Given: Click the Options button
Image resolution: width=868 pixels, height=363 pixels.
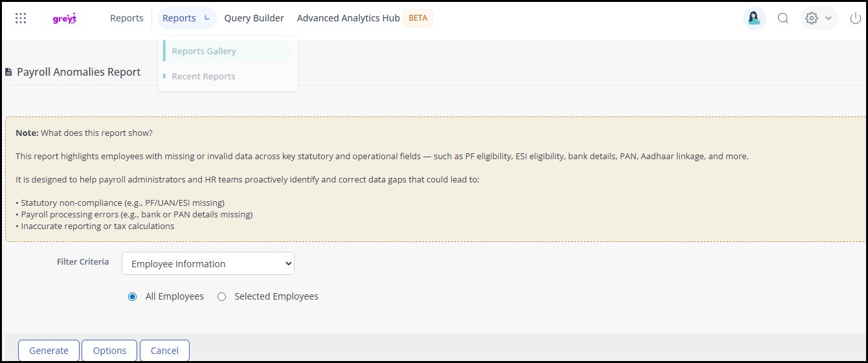Looking at the screenshot, I should tap(109, 350).
